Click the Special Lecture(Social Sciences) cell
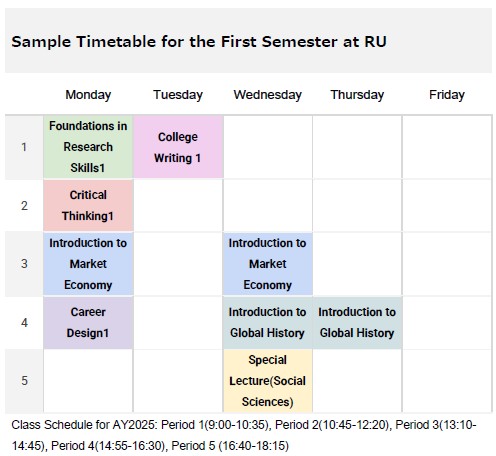Screen dimensions: 496x456 point(268,381)
